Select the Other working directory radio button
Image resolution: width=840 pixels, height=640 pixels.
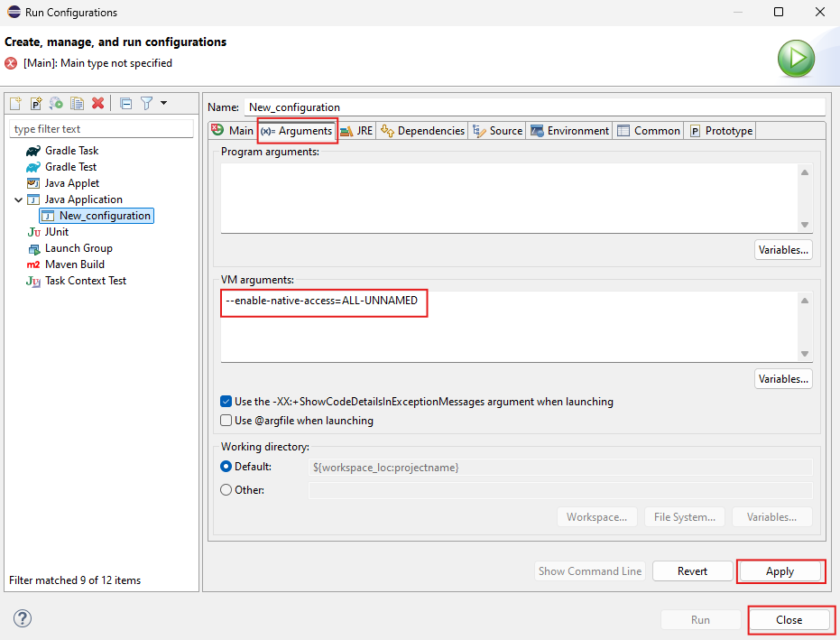click(x=226, y=490)
